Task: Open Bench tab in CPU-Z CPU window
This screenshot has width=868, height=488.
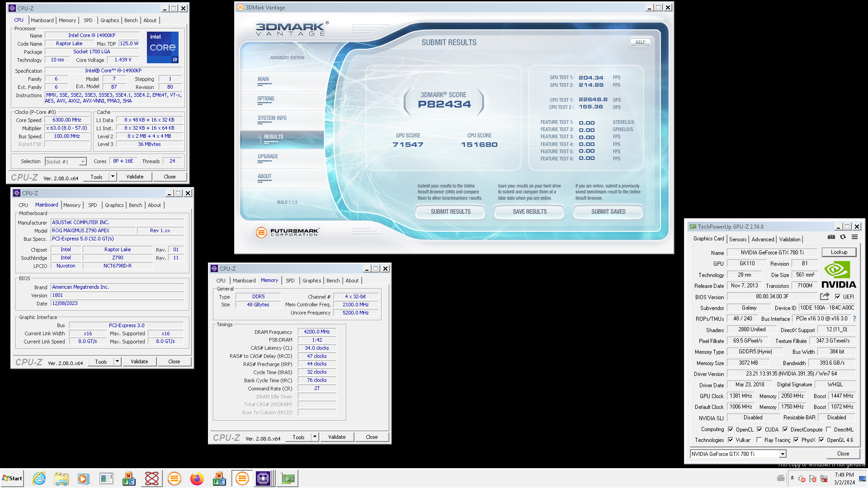Action: tap(131, 20)
